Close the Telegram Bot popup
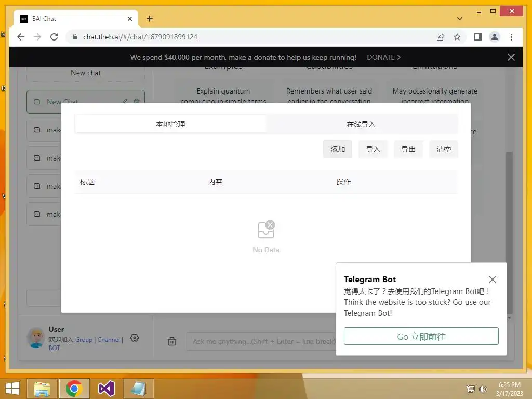Image resolution: width=532 pixels, height=399 pixels. tap(493, 279)
